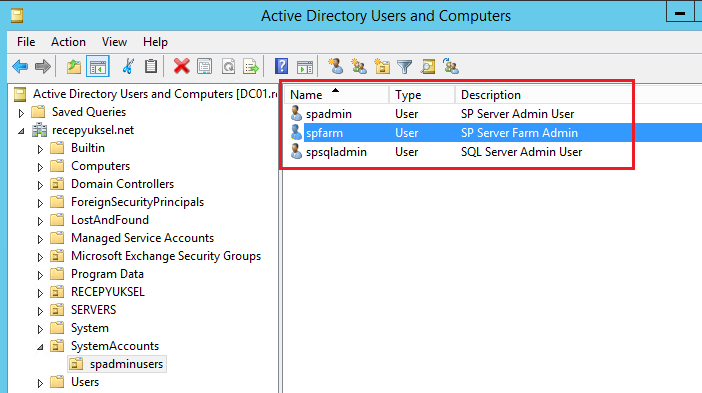The height and width of the screenshot is (393, 702).
Task: Minimize the Active Directory window
Action: [680, 12]
